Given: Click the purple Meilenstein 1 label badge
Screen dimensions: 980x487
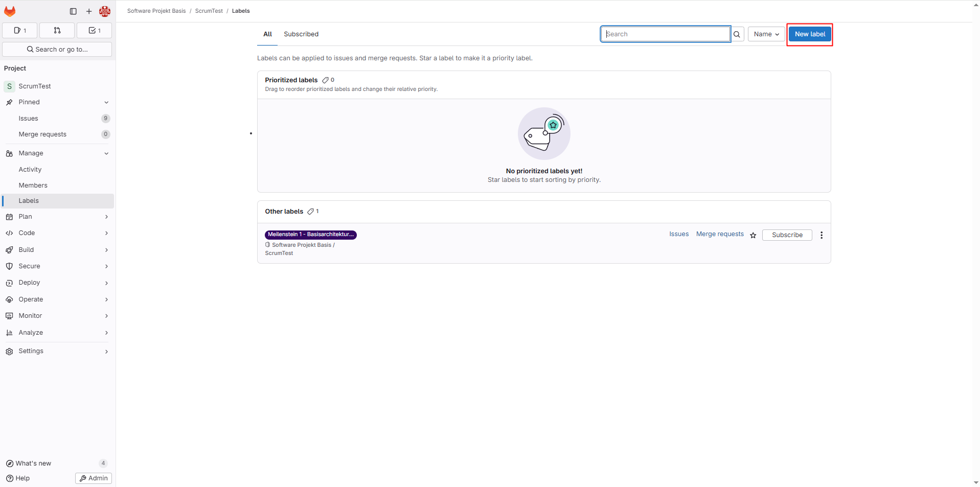Looking at the screenshot, I should (310, 235).
